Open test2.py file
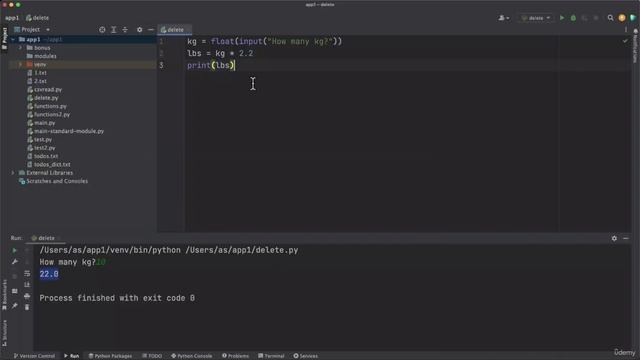This screenshot has width=640, height=360. click(x=44, y=148)
